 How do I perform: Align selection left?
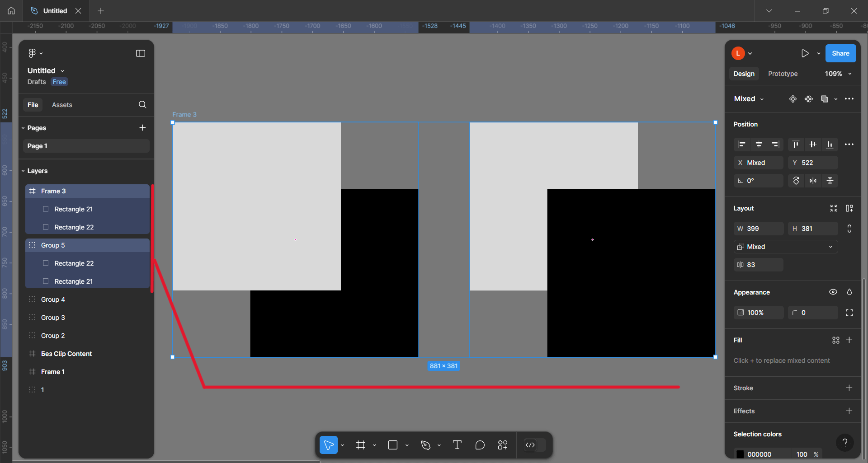[742, 145]
